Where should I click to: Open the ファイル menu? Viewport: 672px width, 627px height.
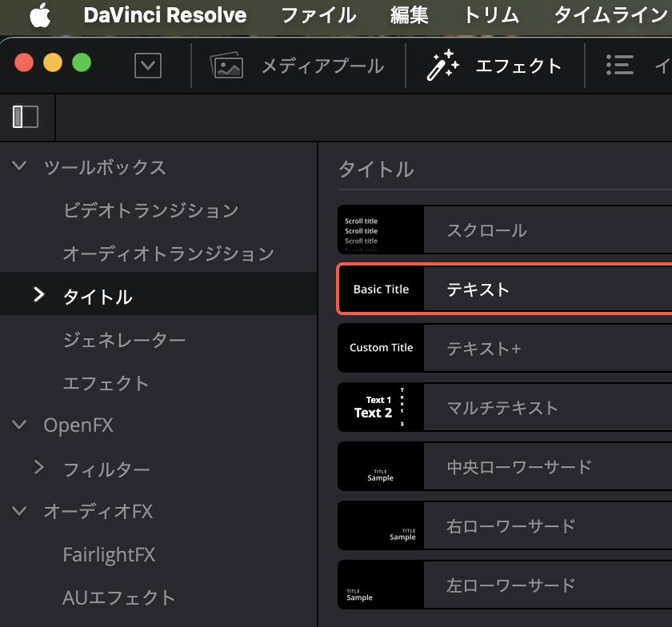(318, 15)
